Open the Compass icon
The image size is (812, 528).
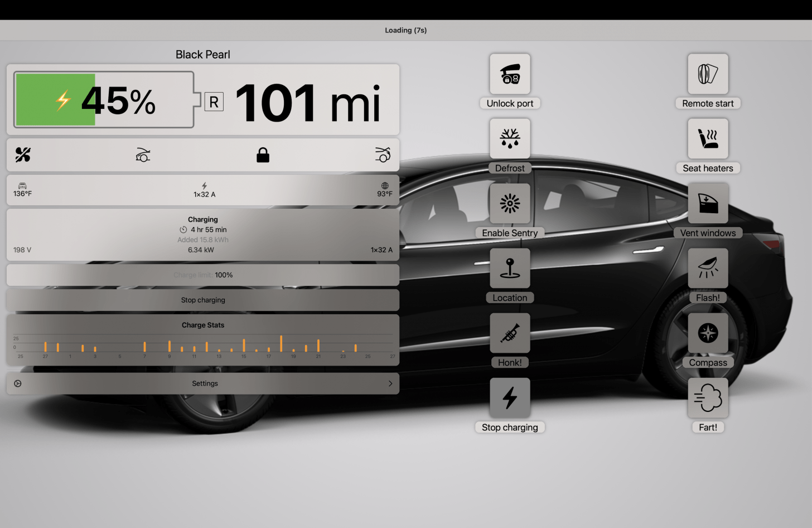pos(708,333)
